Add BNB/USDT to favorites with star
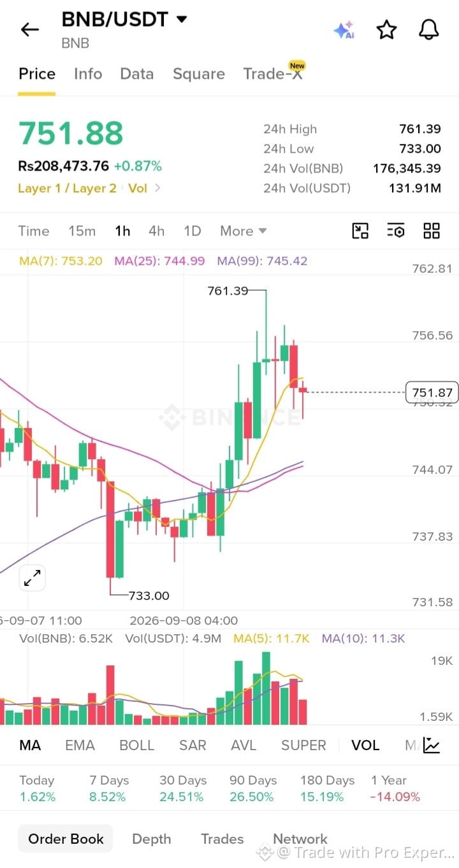The height and width of the screenshot is (868, 459). pos(386,30)
